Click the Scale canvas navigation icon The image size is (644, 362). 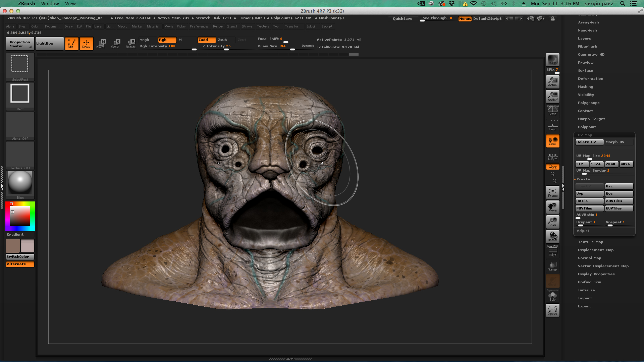552,222
